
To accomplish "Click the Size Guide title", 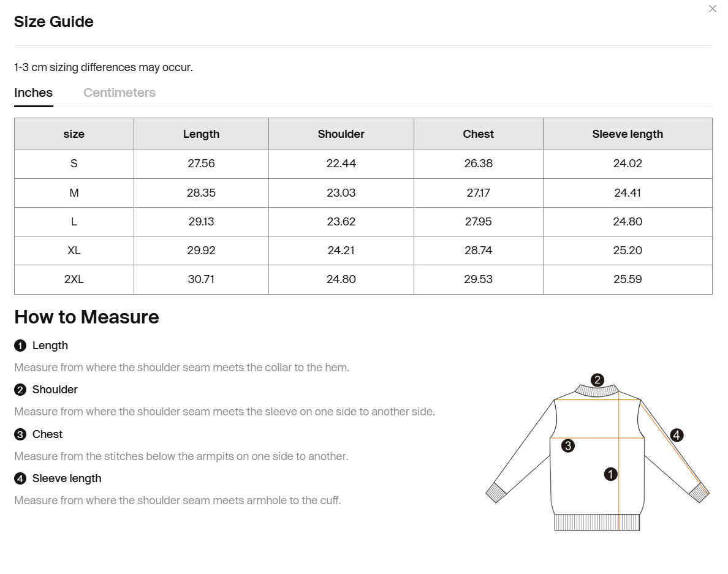I will (x=53, y=21).
